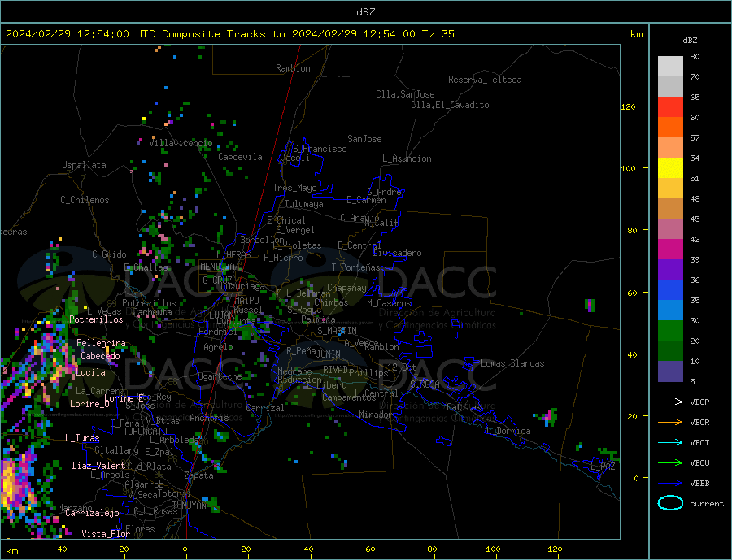
Task: Click the 'Uspallata' map label
Action: click(x=84, y=165)
